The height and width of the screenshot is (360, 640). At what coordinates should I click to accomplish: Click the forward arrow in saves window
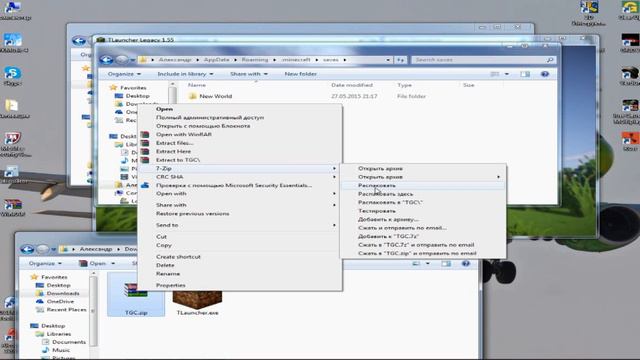click(121, 60)
